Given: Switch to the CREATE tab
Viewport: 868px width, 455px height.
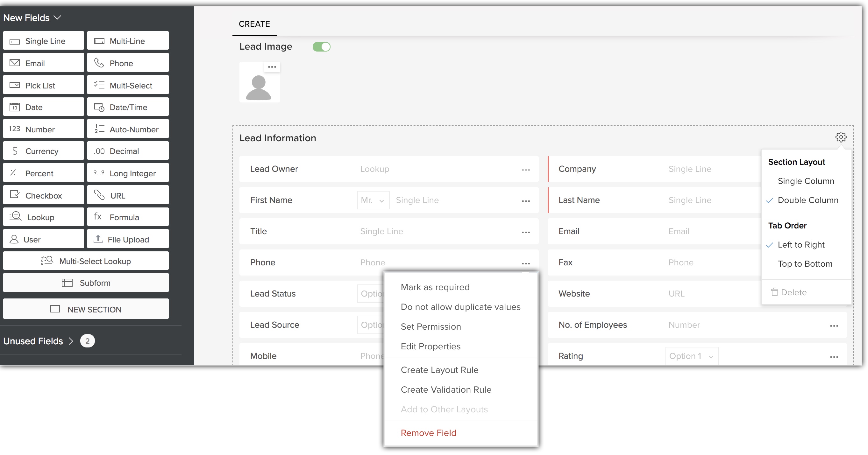Looking at the screenshot, I should point(254,24).
